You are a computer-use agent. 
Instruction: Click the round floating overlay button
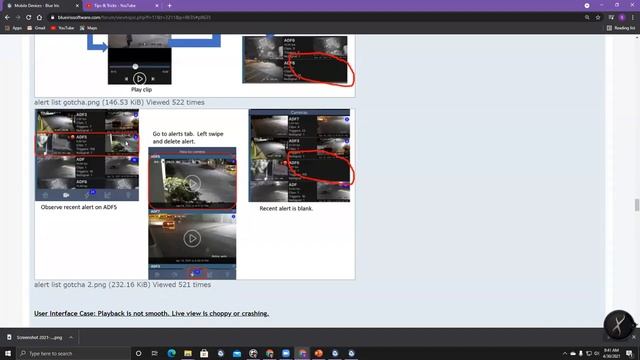(619, 325)
